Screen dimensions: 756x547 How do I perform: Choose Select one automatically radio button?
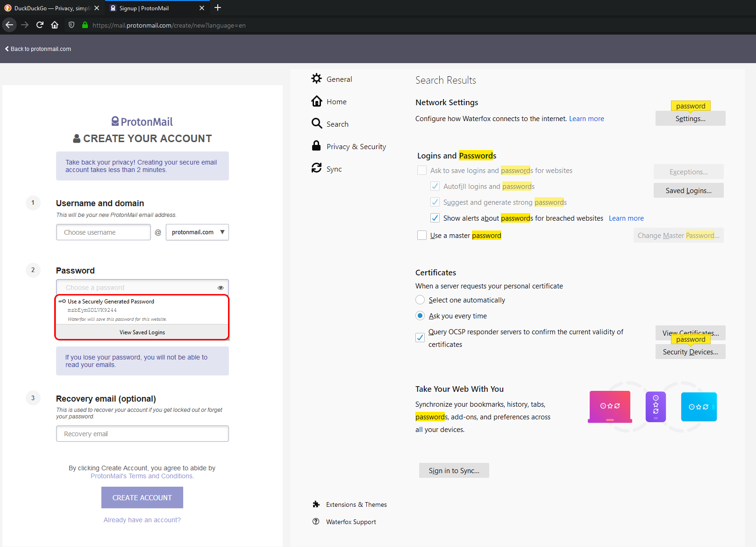[x=420, y=300]
